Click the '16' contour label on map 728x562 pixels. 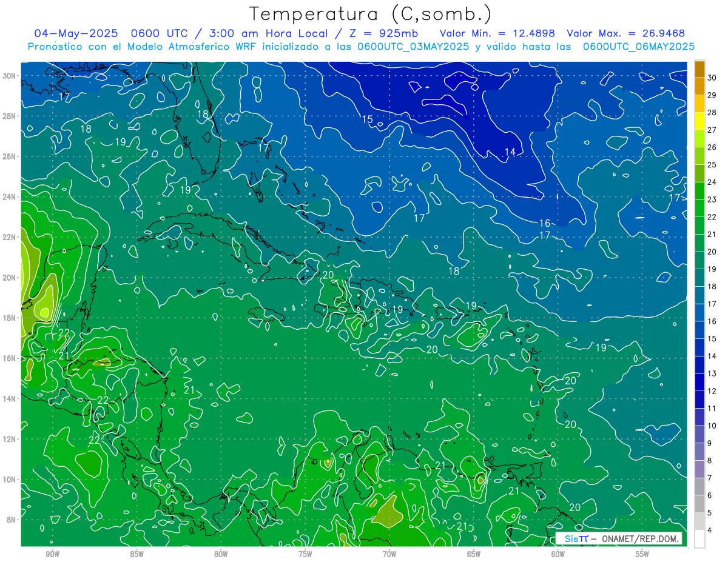[545, 224]
